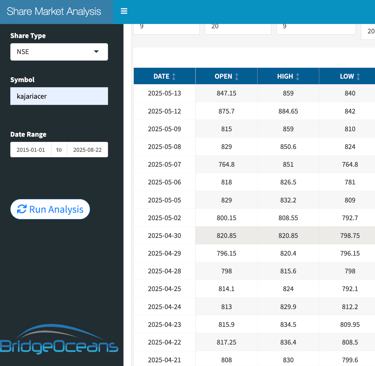Click the LOW column sort icon
The height and width of the screenshot is (366, 375).
tap(358, 77)
